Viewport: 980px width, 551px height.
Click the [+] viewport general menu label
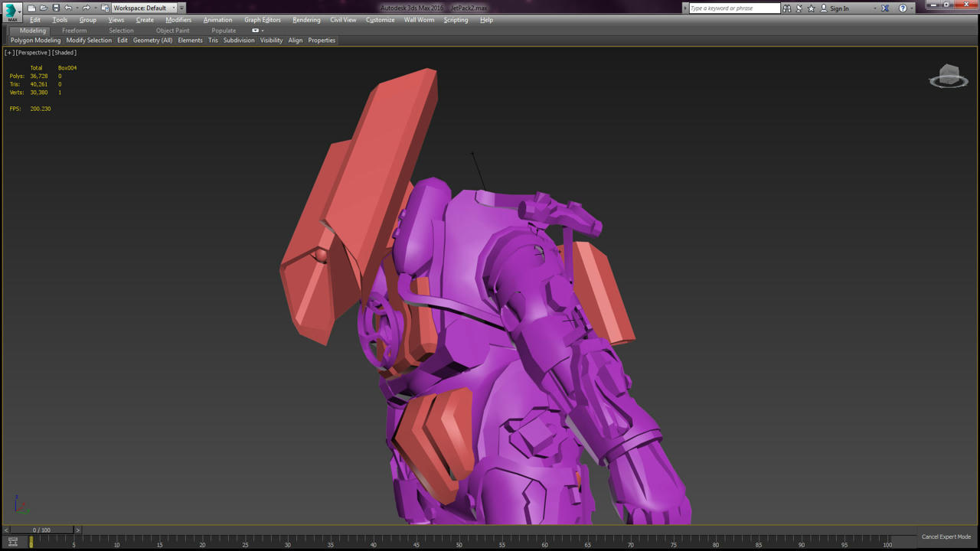tap(9, 53)
